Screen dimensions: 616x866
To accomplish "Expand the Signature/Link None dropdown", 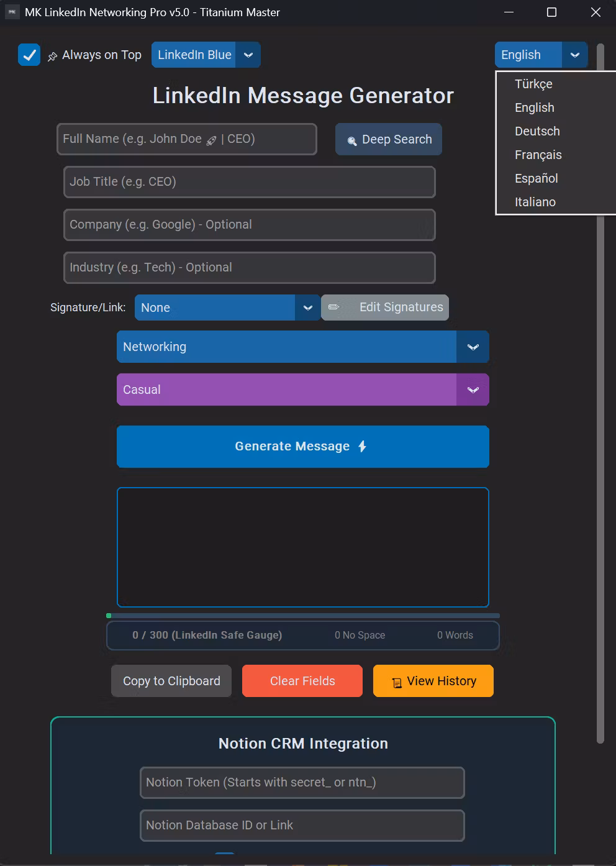I will coord(307,308).
